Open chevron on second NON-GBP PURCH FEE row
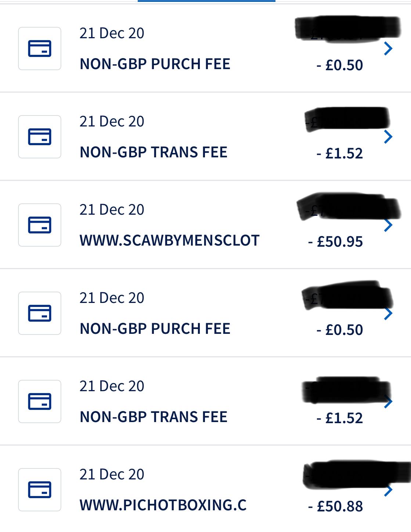 coord(388,313)
